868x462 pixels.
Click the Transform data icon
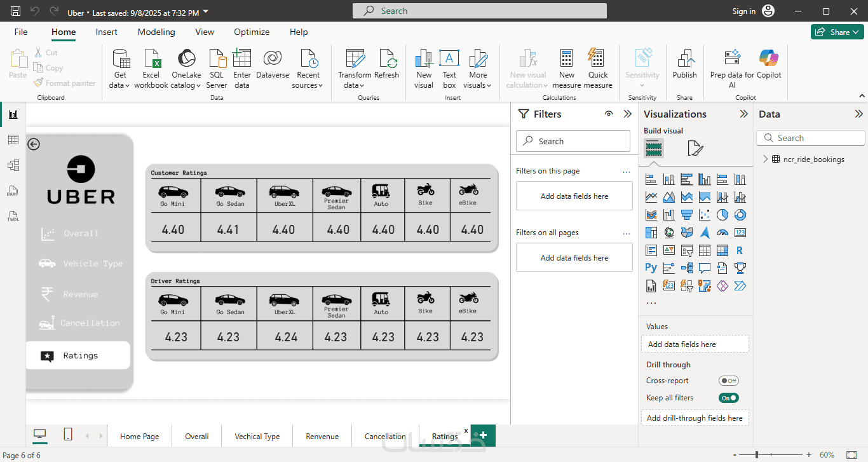355,59
